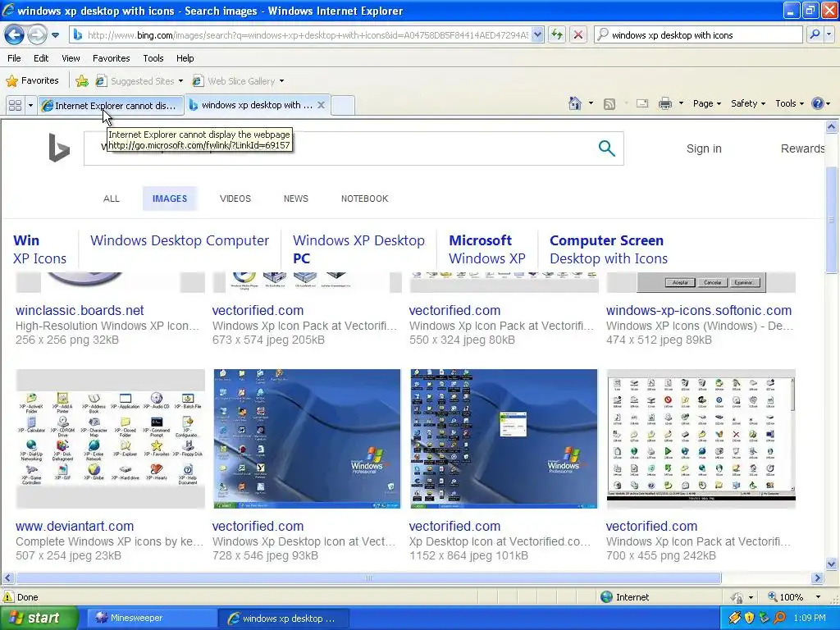Open the Edit menu
The height and width of the screenshot is (630, 840).
click(41, 58)
